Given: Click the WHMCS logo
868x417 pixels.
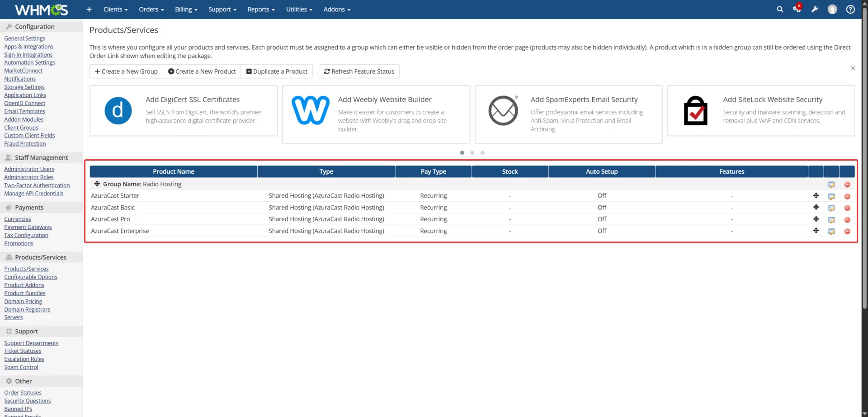Looking at the screenshot, I should click(41, 9).
